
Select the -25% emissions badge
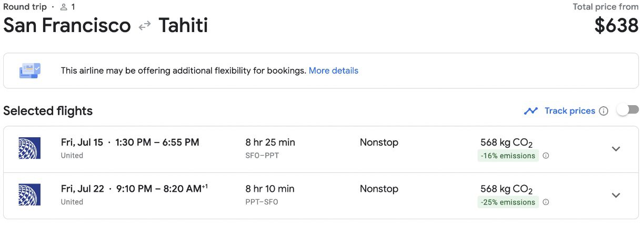[x=508, y=202]
